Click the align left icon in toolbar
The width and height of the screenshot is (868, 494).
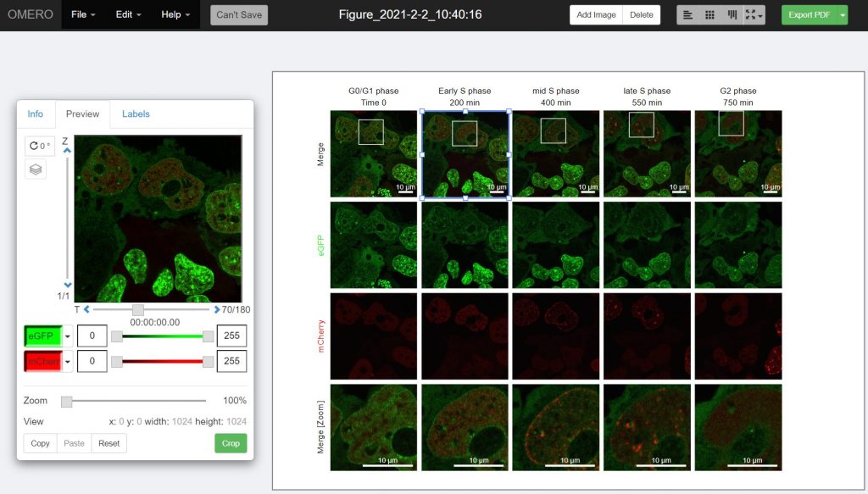688,15
